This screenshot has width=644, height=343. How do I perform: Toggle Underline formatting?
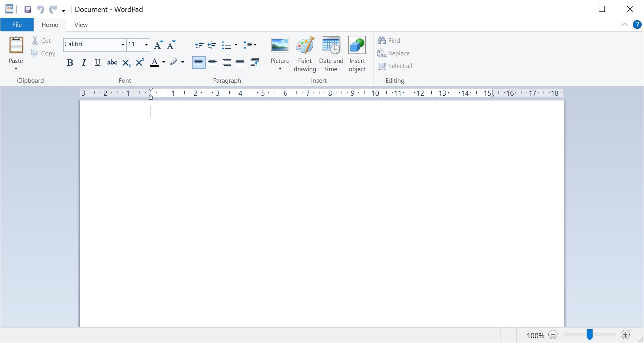pos(98,63)
